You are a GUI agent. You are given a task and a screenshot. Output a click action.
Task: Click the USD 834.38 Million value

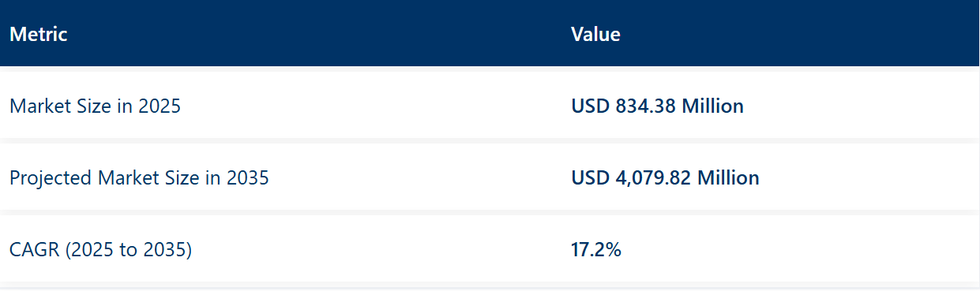[657, 106]
